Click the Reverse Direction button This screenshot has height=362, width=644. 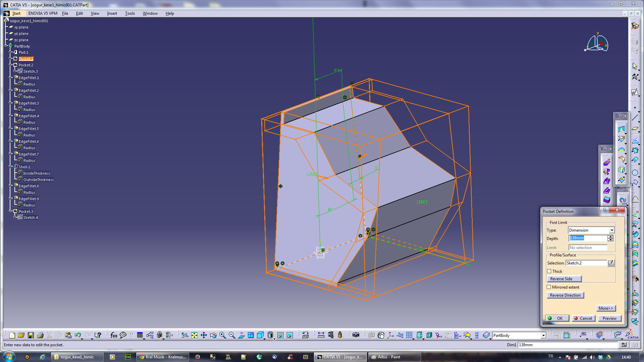(565, 295)
